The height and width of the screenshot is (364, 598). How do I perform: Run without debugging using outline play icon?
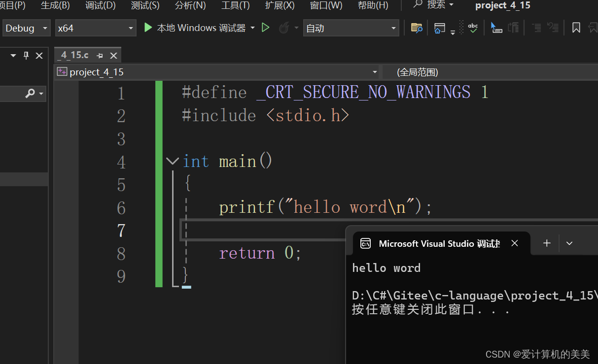click(265, 28)
